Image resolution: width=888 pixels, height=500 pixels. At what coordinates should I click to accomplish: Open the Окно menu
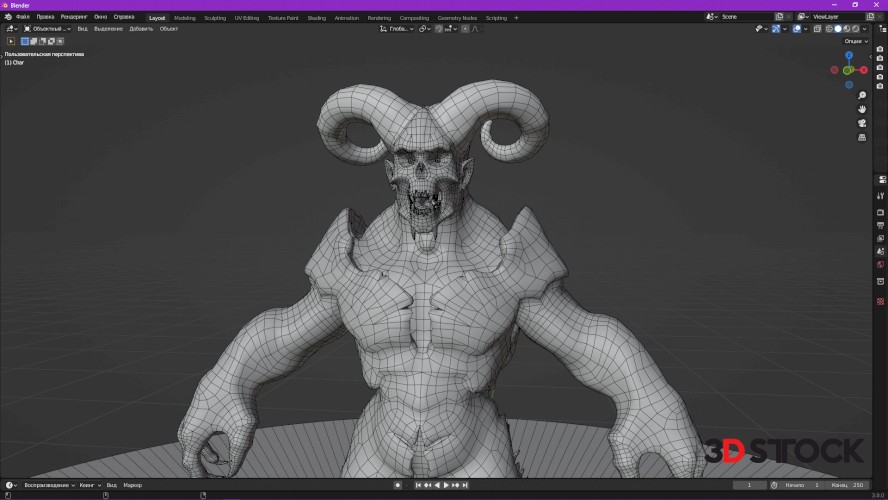100,17
